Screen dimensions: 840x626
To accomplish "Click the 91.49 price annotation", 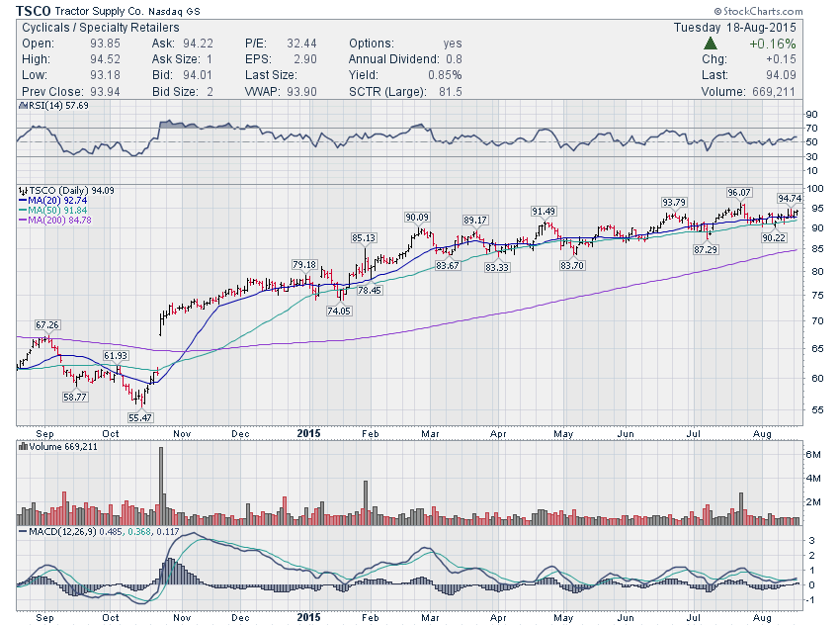I will (x=544, y=212).
